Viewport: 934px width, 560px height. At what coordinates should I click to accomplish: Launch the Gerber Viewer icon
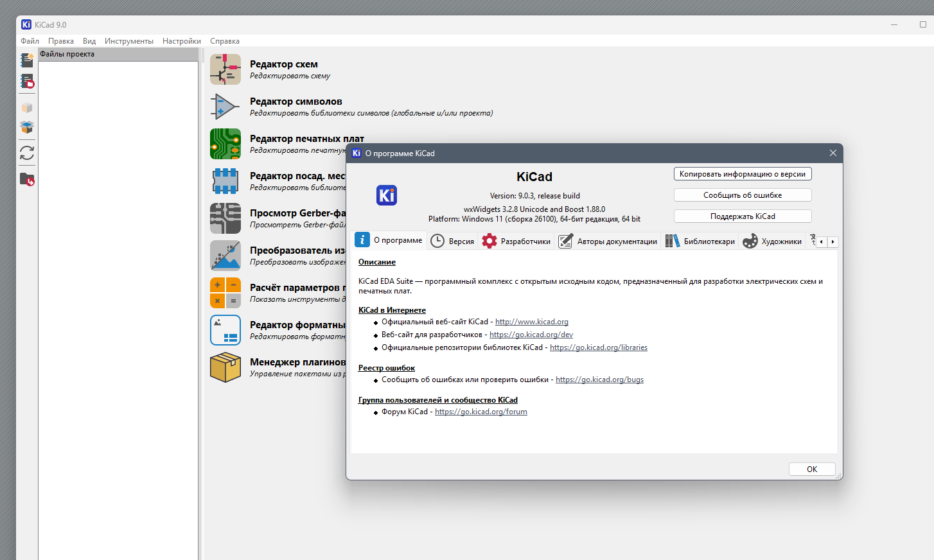coord(225,218)
